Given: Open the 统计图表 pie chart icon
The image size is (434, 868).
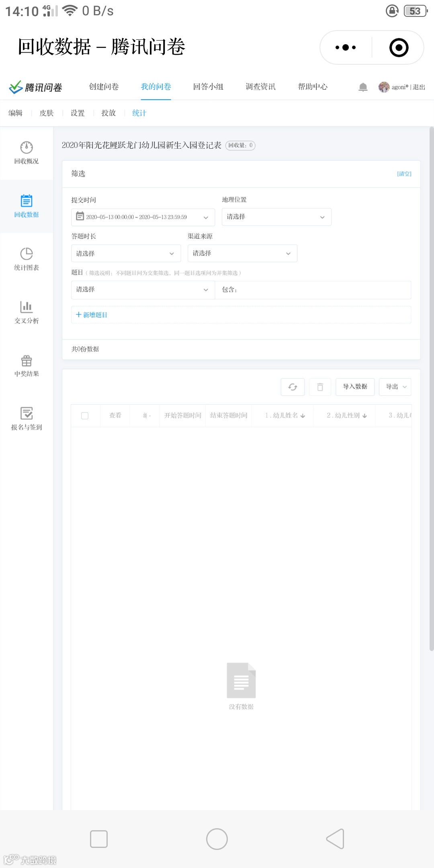Looking at the screenshot, I should click(27, 254).
